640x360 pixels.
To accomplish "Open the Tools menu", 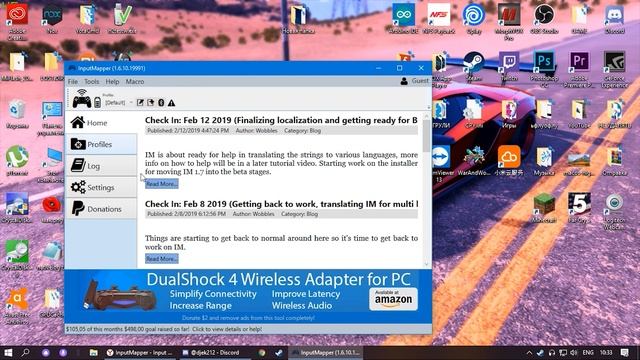I will (91, 82).
